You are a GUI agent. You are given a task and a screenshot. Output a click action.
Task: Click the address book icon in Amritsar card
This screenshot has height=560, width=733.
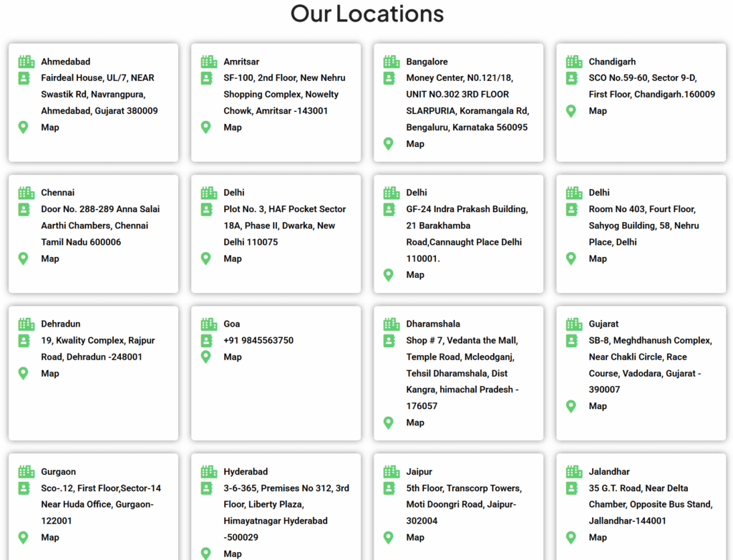point(206,78)
